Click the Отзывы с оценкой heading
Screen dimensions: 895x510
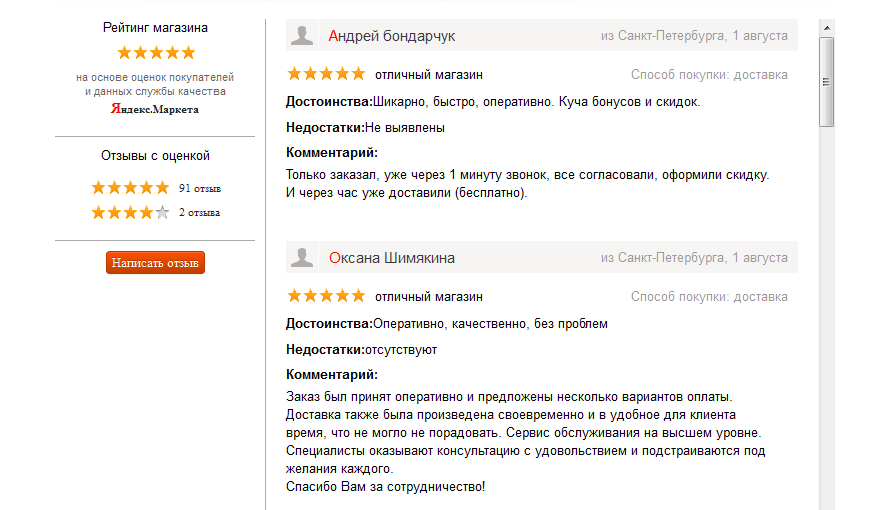[x=155, y=156]
